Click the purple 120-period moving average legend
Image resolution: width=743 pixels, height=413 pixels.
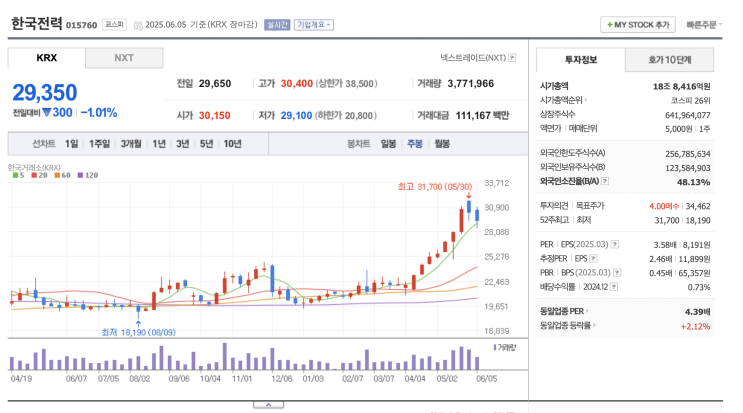(x=88, y=175)
